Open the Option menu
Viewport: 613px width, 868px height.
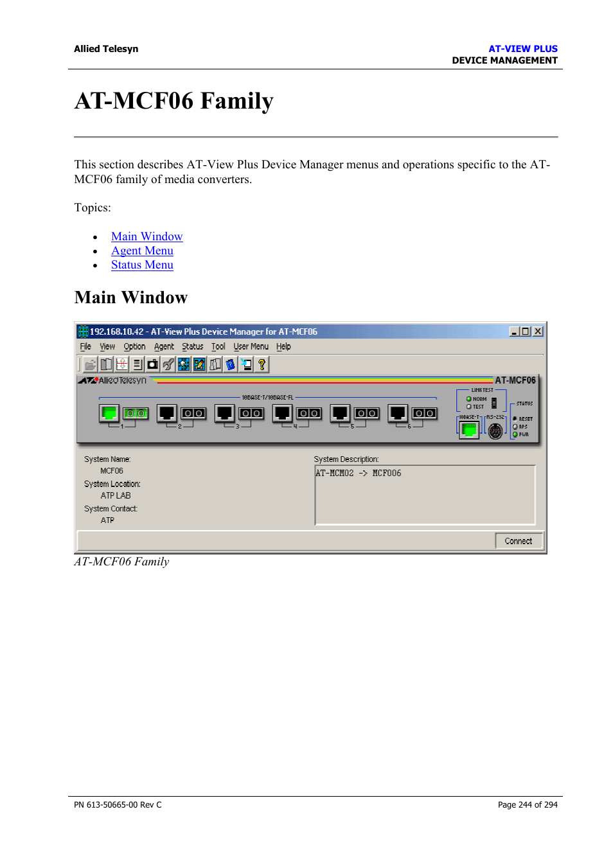(x=134, y=346)
